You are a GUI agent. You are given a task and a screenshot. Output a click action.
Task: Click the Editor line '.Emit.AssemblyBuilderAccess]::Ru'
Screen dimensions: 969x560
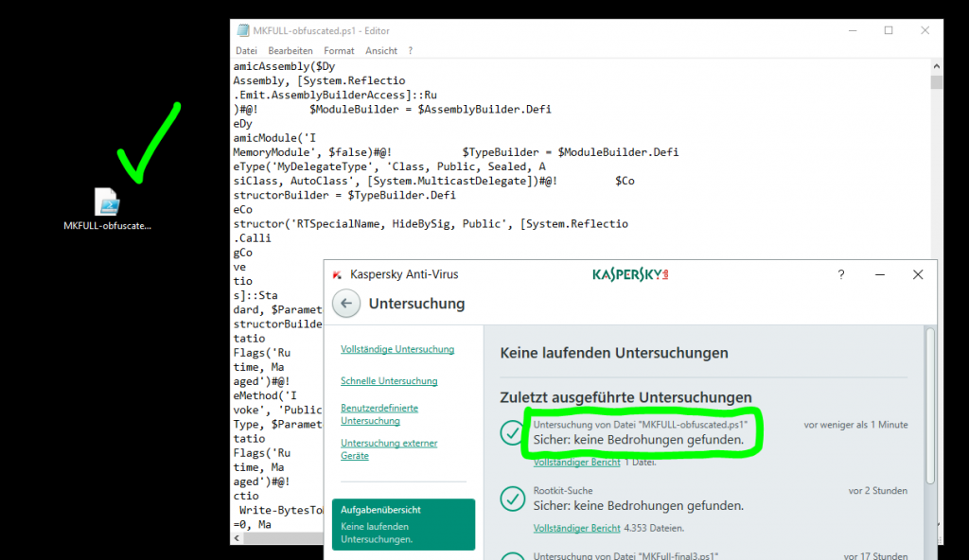point(335,96)
